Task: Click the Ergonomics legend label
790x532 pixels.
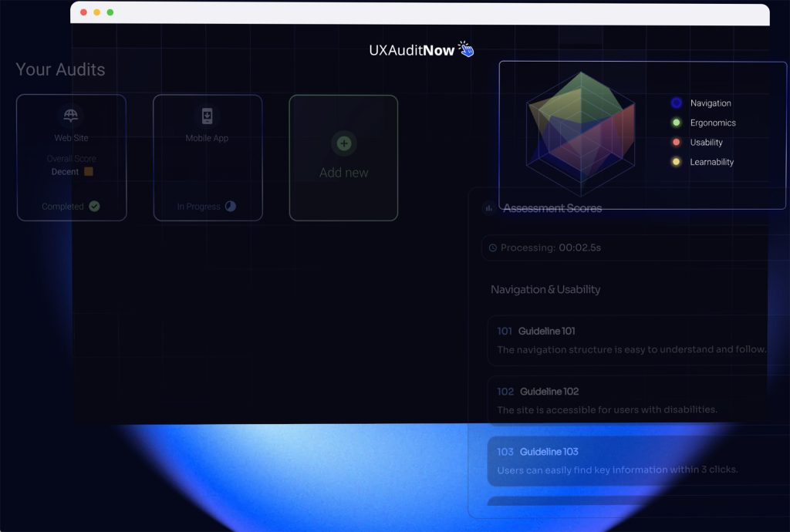Action: click(x=713, y=123)
